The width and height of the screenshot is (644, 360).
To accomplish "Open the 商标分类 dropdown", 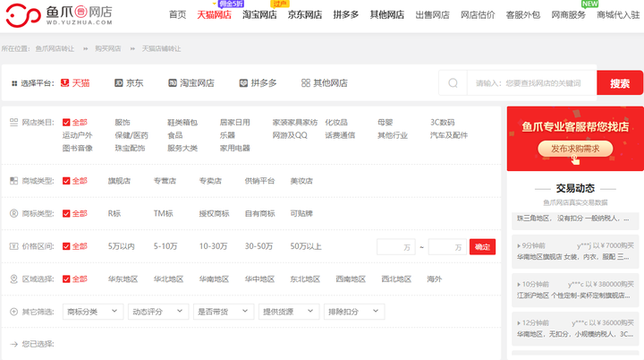I will pos(93,312).
